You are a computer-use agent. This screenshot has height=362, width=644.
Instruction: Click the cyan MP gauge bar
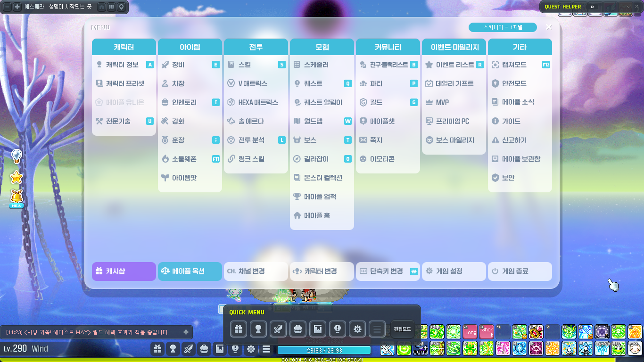pyautogui.click(x=324, y=350)
